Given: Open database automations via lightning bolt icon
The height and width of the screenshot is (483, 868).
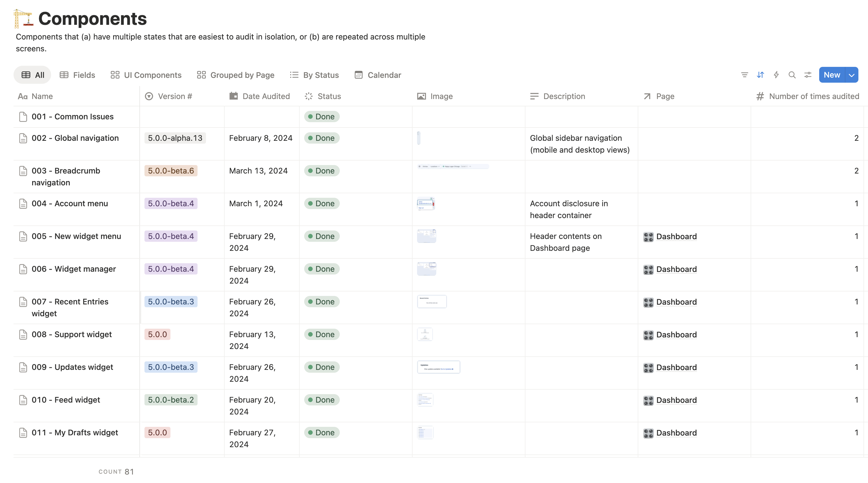Looking at the screenshot, I should pos(776,75).
